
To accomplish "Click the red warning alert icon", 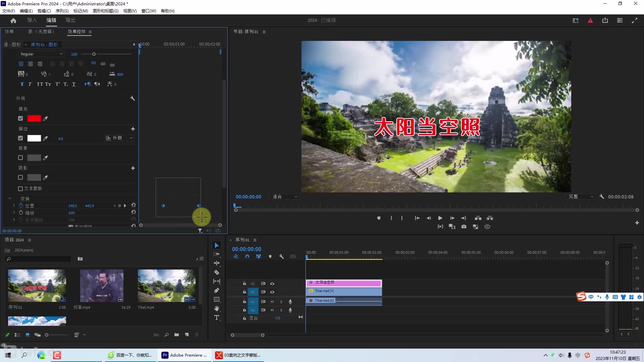I will point(590,20).
